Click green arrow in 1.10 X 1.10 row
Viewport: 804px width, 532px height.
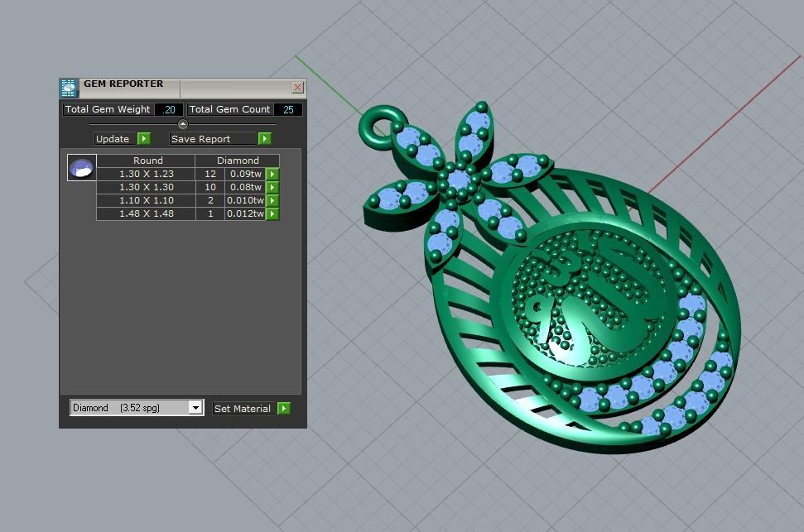click(272, 201)
